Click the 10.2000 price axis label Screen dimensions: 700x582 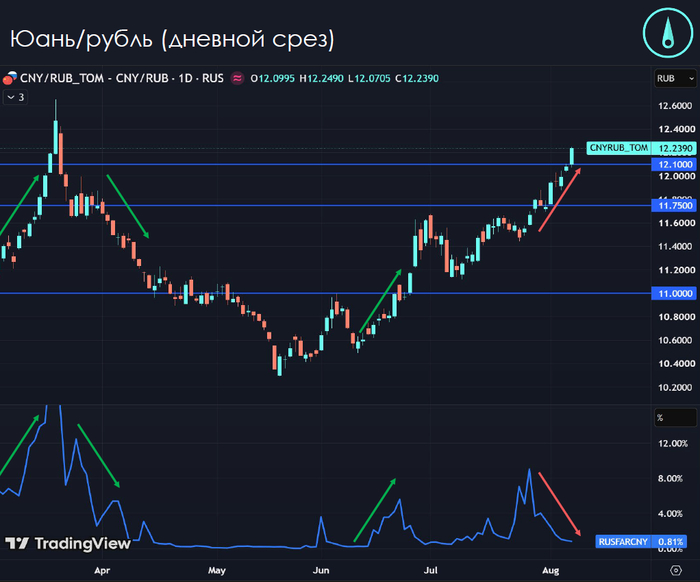675,387
